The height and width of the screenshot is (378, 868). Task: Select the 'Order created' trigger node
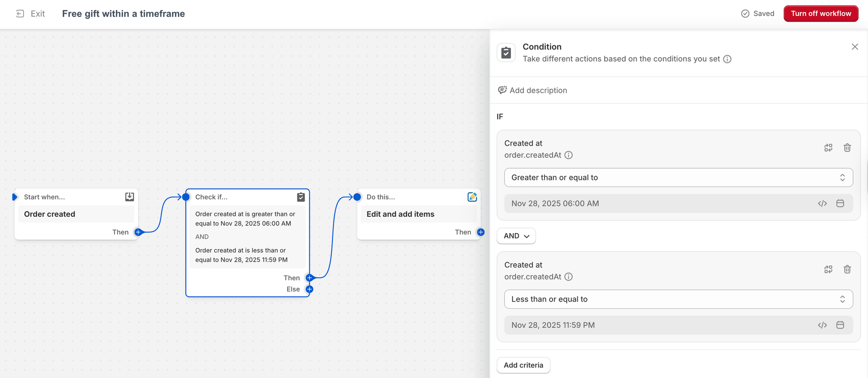click(76, 214)
